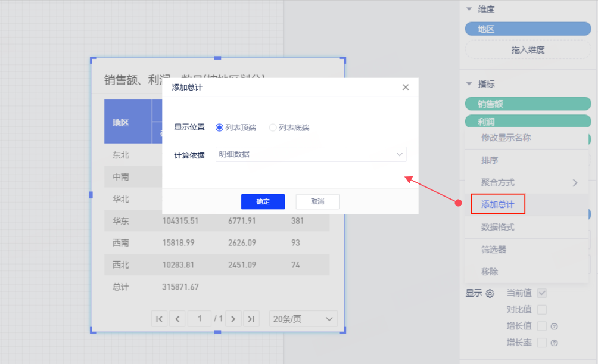Go to next page in table pagination
Viewport: 598px width, 364px height.
click(234, 319)
